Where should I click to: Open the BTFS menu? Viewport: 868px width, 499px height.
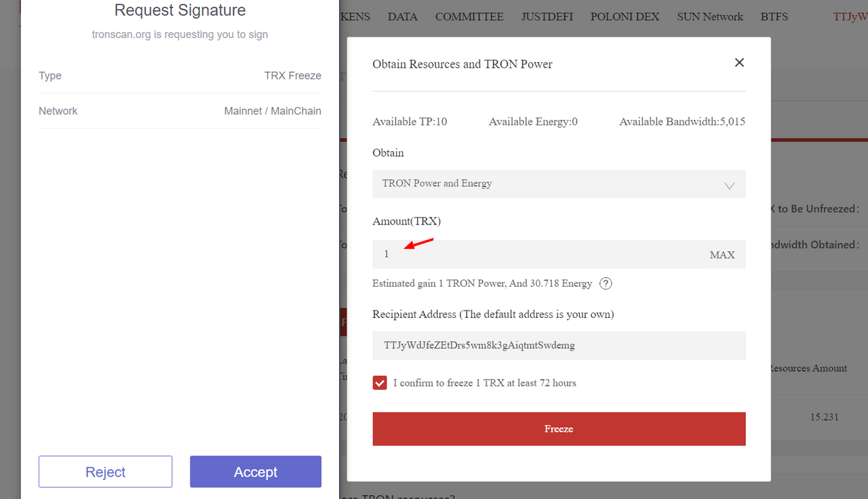pos(774,17)
